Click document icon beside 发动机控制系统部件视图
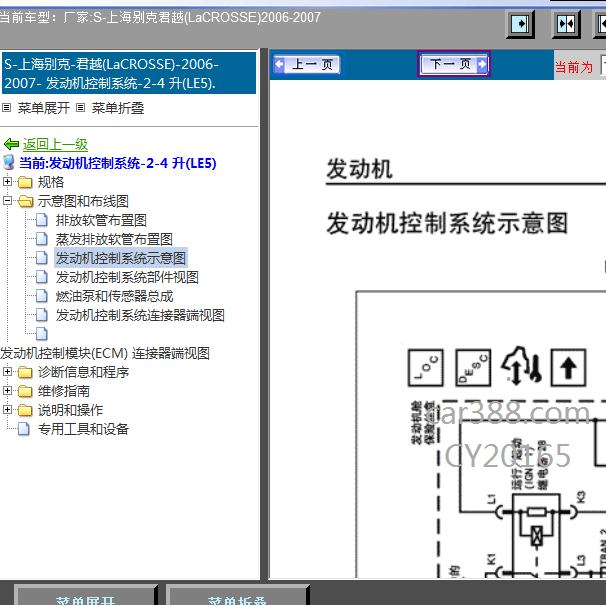 click(x=42, y=276)
